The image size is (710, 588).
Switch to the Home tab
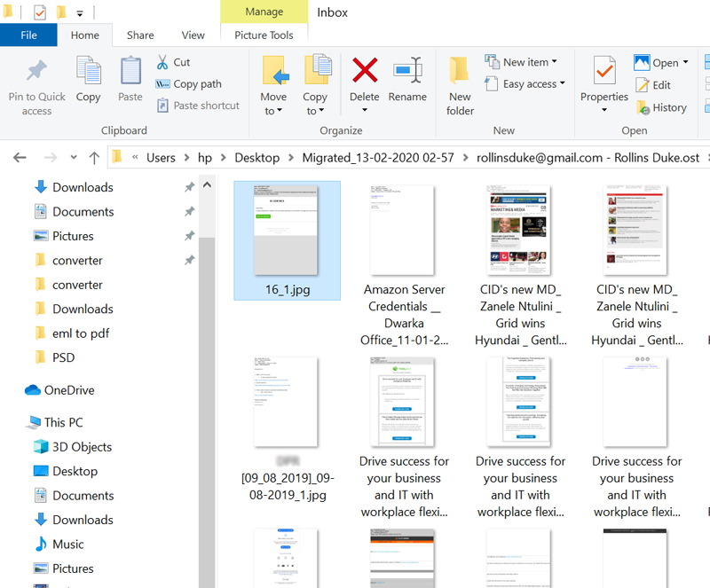(84, 35)
